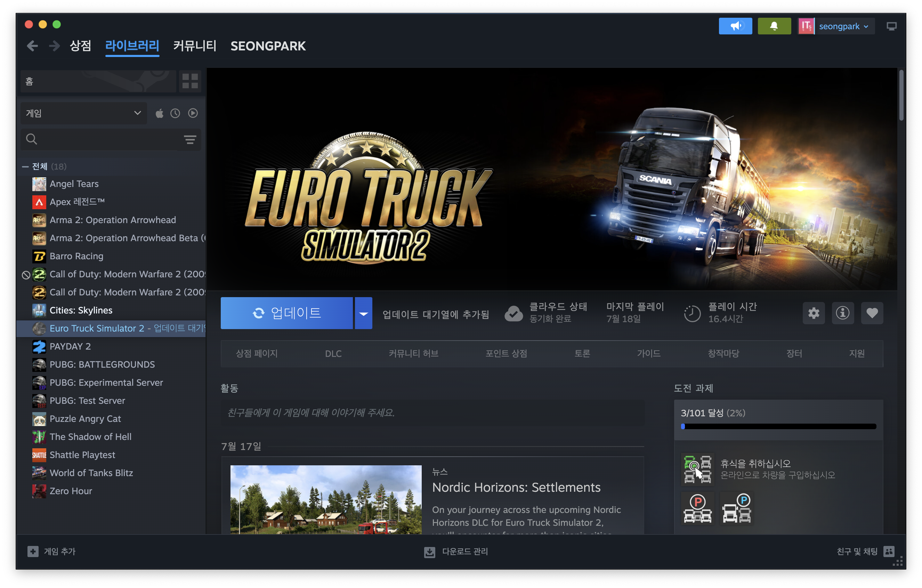Select PUBG: Experimental Server icon
Image resolution: width=922 pixels, height=588 pixels.
point(39,383)
